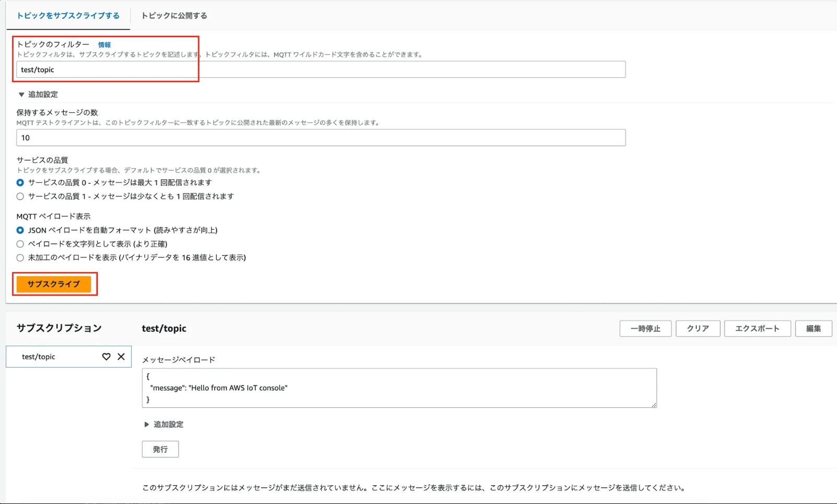The height and width of the screenshot is (504, 837).
Task: Choose JSON payload auto-format option
Action: click(x=20, y=230)
